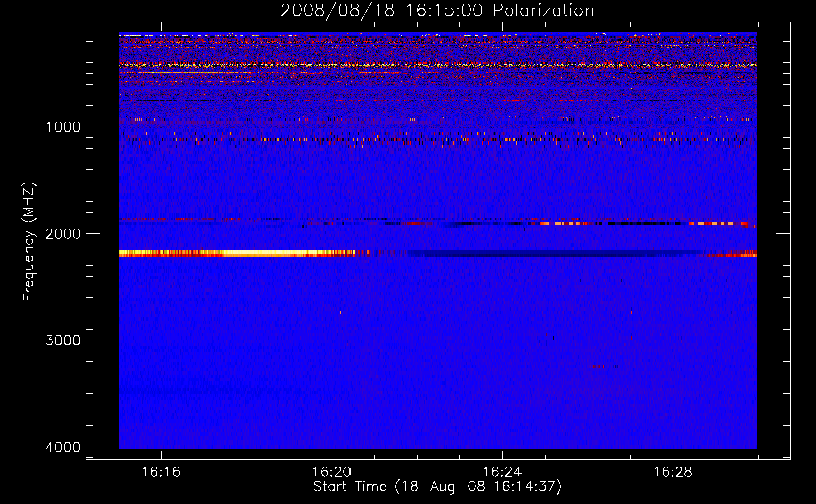The height and width of the screenshot is (504, 816).
Task: Click the 4000 frequency tick label
Action: (x=63, y=447)
